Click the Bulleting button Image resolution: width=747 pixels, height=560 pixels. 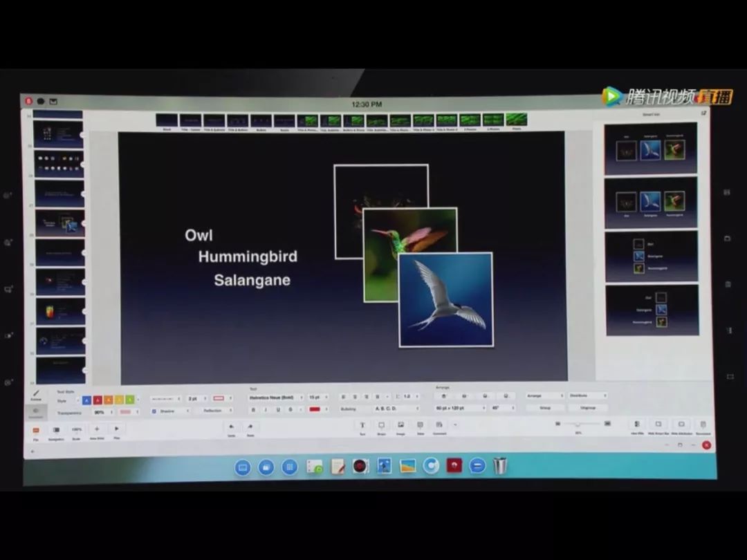[348, 409]
